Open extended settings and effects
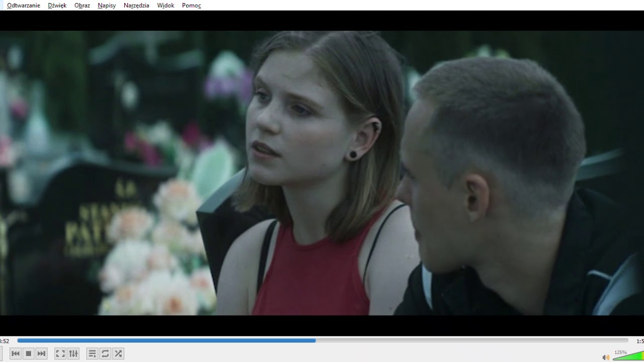Viewport: 644px width, 362px height. tap(73, 354)
